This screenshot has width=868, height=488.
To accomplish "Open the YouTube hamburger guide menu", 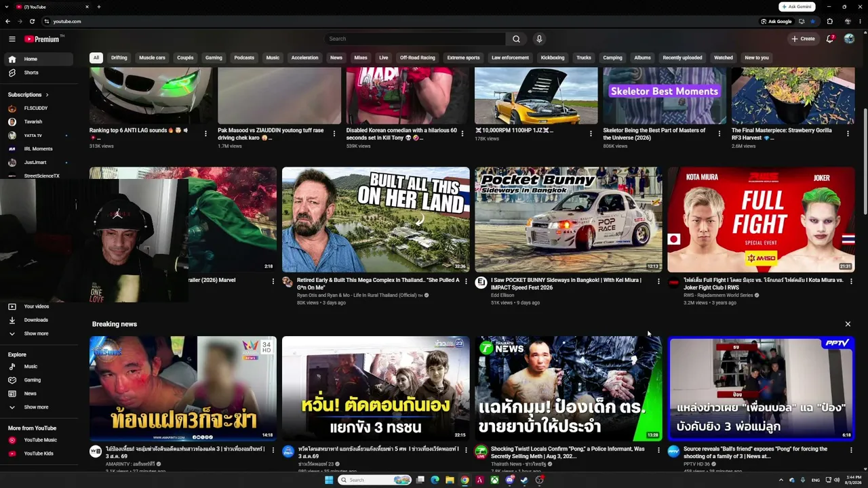I will [x=12, y=39].
